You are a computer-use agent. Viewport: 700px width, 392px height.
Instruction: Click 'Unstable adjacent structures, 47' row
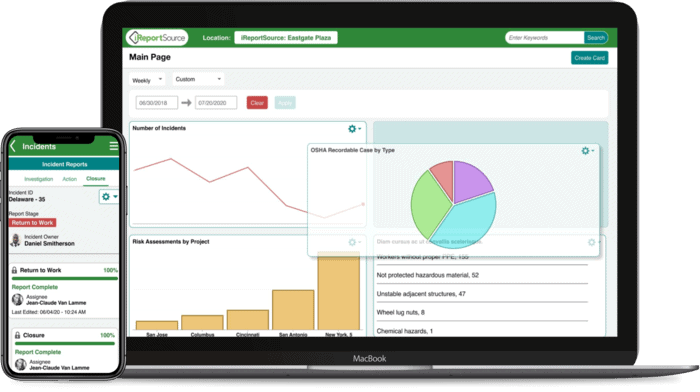[482, 294]
